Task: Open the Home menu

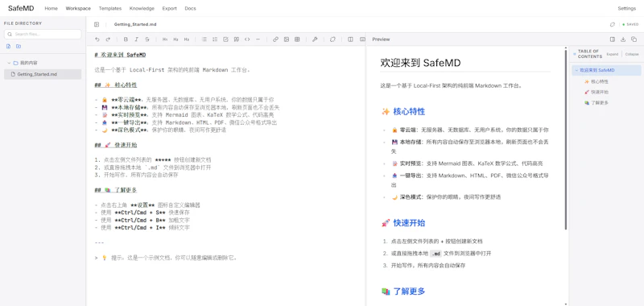Action: coord(51,8)
